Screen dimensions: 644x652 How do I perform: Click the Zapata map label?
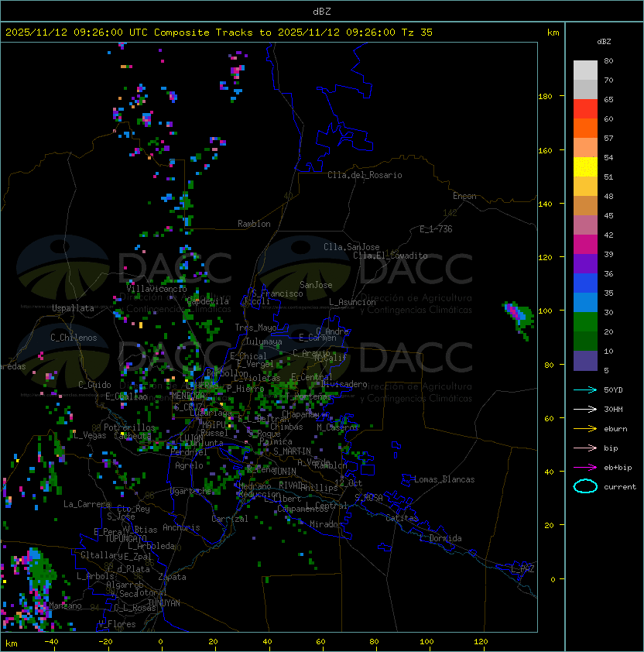172,577
